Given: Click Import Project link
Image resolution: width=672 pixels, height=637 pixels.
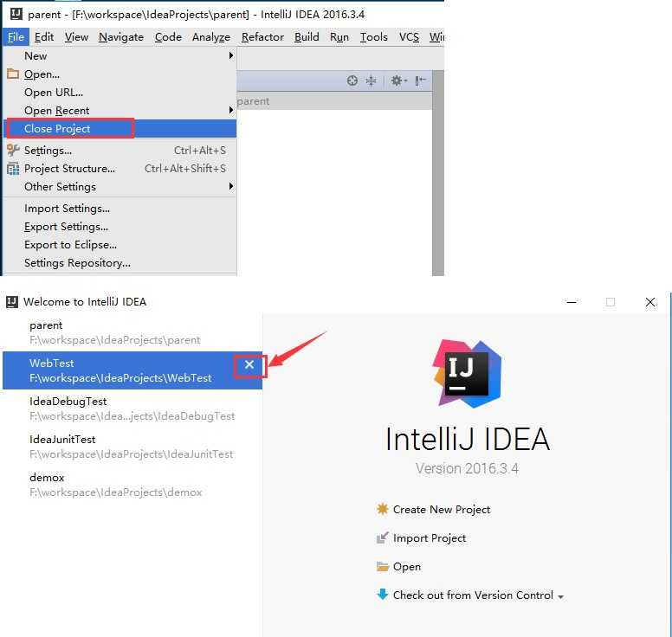Looking at the screenshot, I should coord(430,538).
